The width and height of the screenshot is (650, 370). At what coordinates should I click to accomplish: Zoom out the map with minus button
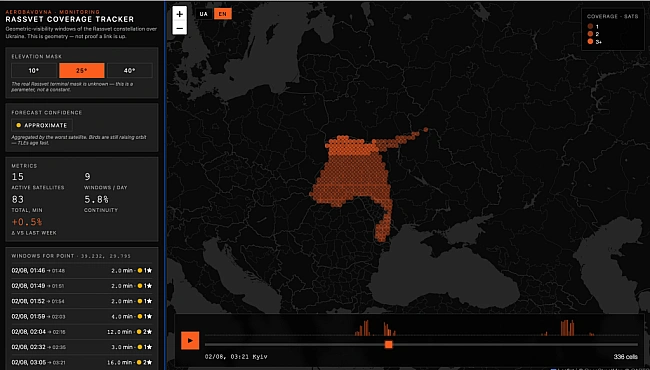coord(179,28)
